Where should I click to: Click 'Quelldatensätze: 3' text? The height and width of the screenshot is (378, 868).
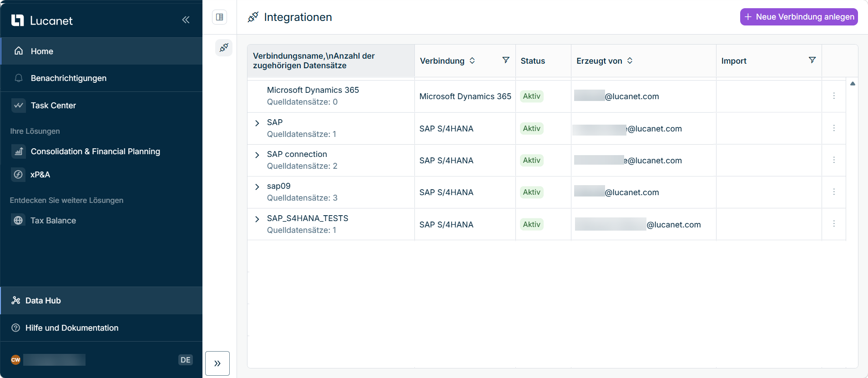tap(302, 198)
